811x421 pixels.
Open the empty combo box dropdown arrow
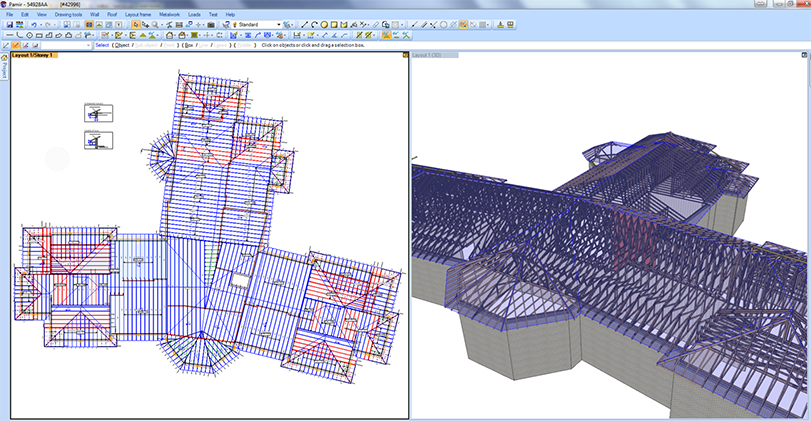point(88,46)
